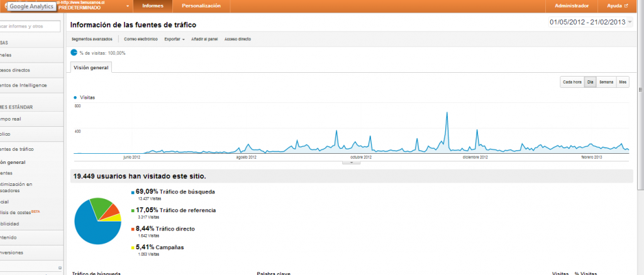Image resolution: width=644 pixels, height=275 pixels.
Task: Click the % de visitas segment icon
Action: pyautogui.click(x=74, y=53)
